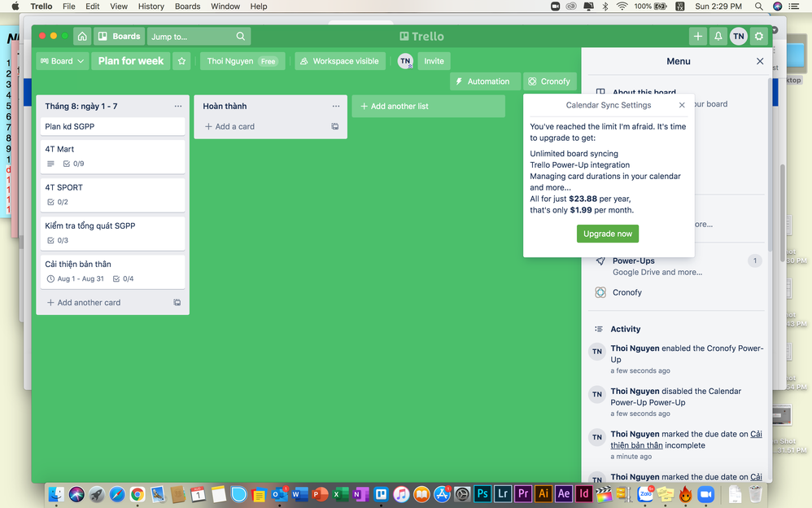Open Spotlight search in the menu bar
The width and height of the screenshot is (812, 508).
[x=758, y=7]
